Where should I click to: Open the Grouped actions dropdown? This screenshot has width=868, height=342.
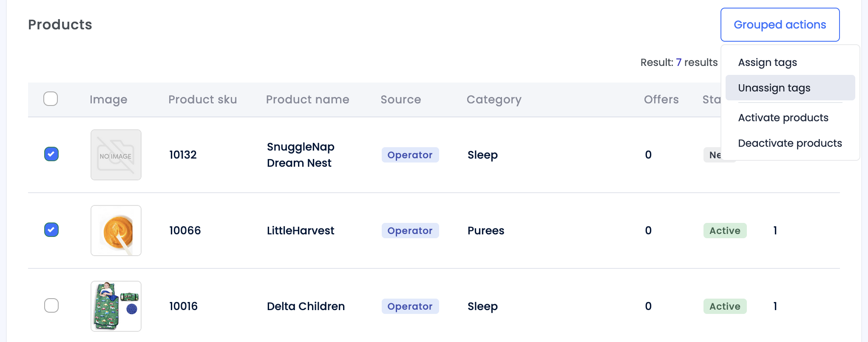click(x=779, y=24)
